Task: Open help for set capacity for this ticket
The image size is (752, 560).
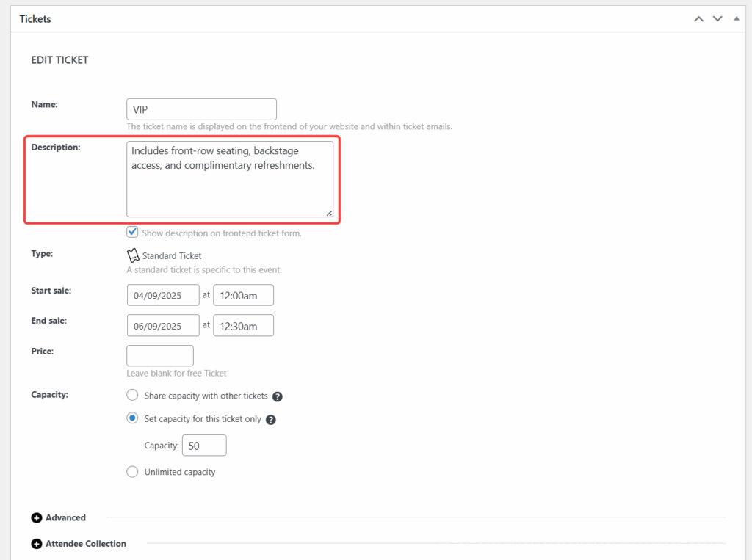Action: tap(271, 419)
